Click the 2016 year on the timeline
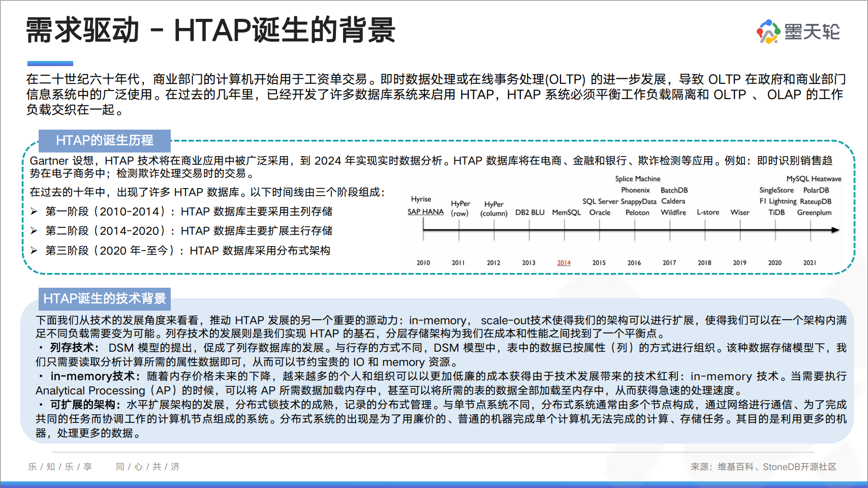 pos(634,263)
